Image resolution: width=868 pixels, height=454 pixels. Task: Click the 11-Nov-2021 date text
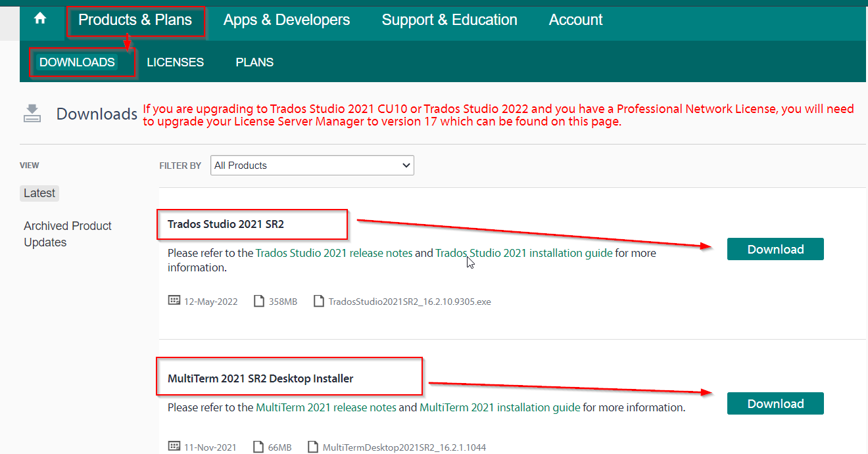210,447
